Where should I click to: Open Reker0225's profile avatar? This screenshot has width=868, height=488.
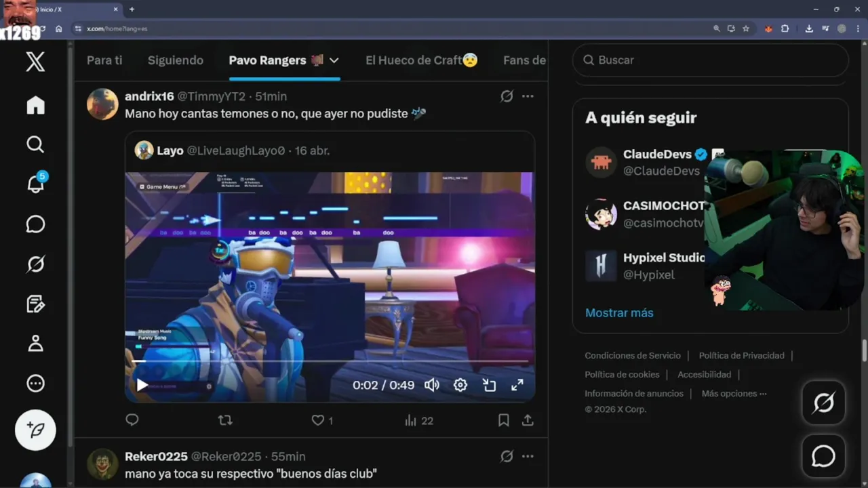[102, 464]
